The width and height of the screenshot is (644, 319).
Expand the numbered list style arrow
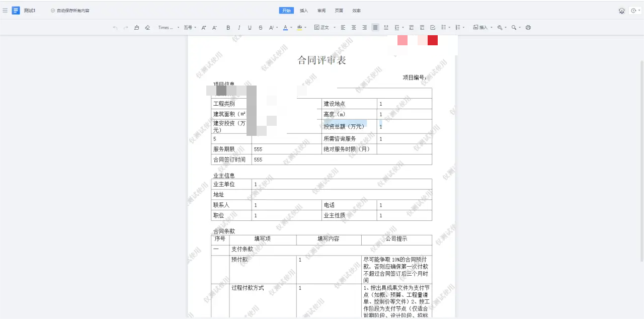point(463,28)
